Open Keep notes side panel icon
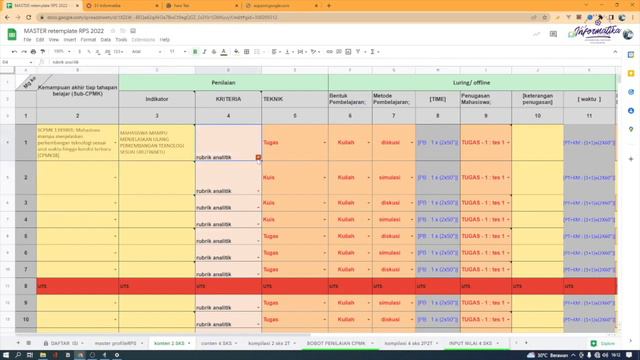 click(631, 73)
